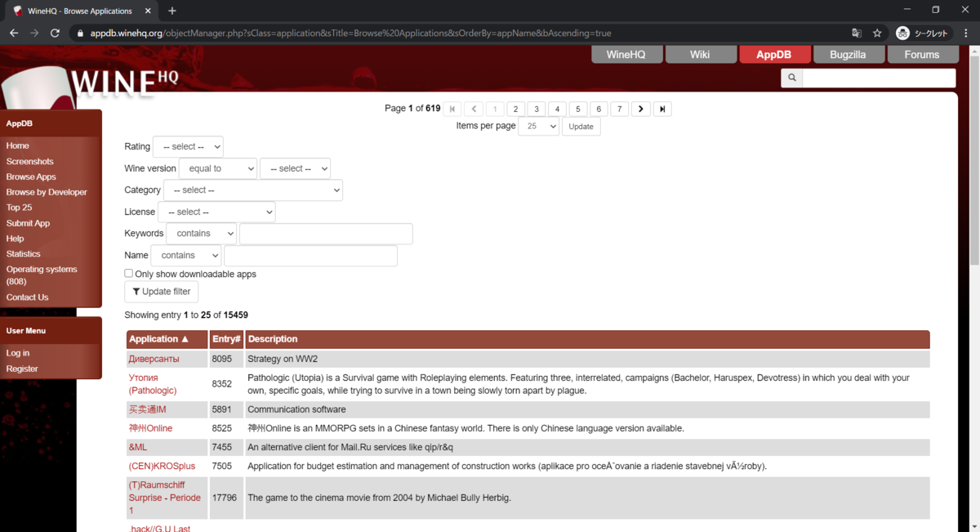Viewport: 980px width, 532px height.
Task: Open the Wiki top tab
Action: click(700, 54)
